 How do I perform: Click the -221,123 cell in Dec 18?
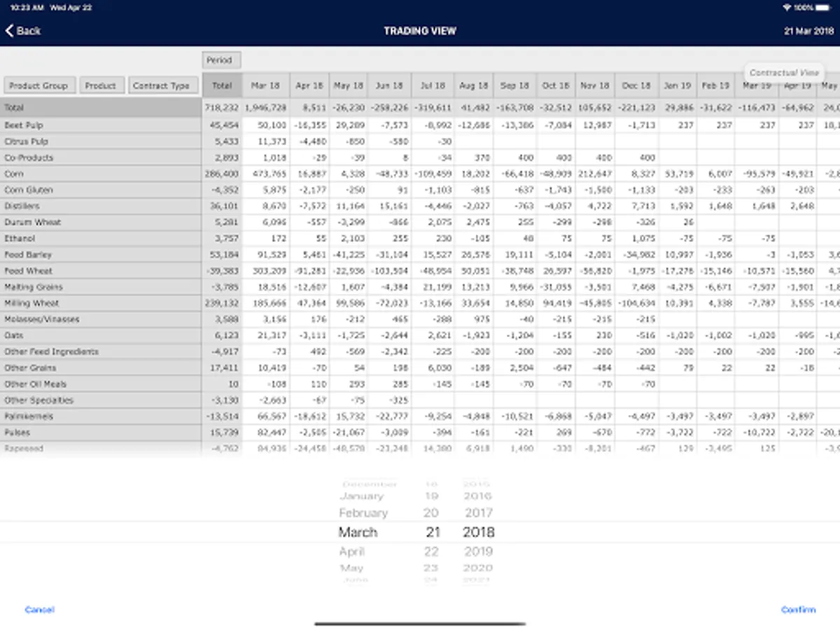(636, 108)
